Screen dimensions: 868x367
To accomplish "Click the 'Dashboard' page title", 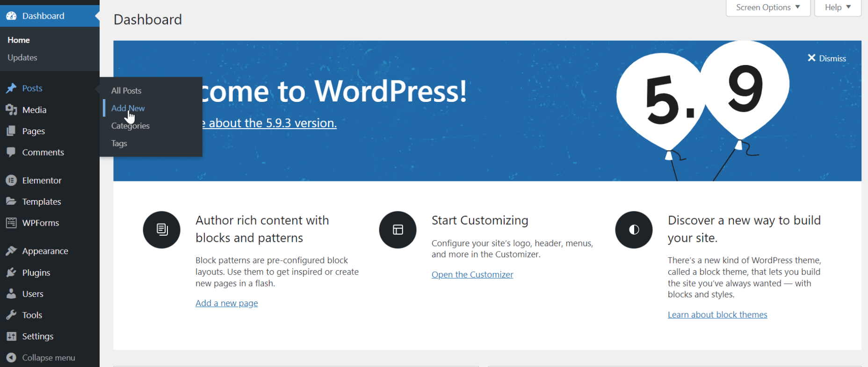I will tap(148, 20).
